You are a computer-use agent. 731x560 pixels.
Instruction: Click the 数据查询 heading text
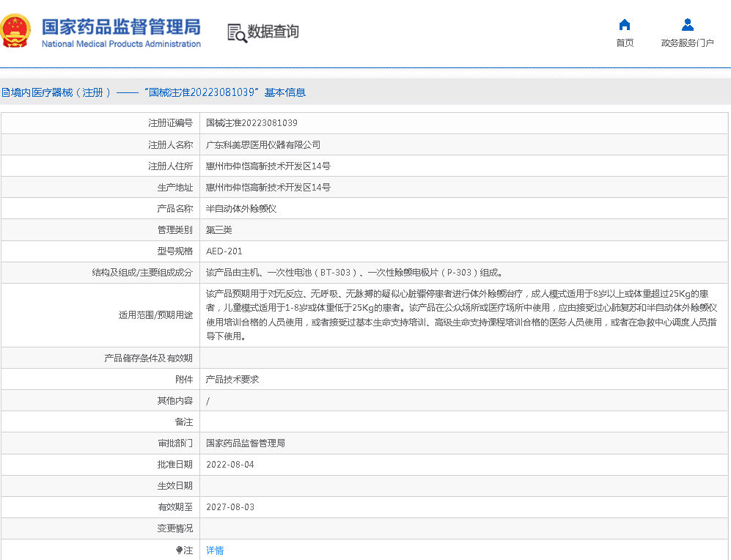click(273, 32)
